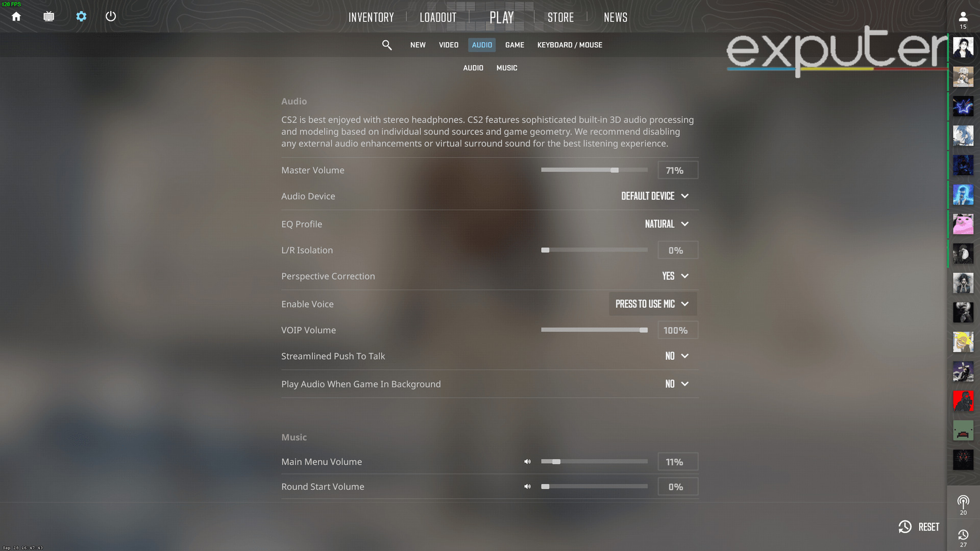The height and width of the screenshot is (551, 980).
Task: Click the Inventory navigation icon
Action: coord(370,17)
